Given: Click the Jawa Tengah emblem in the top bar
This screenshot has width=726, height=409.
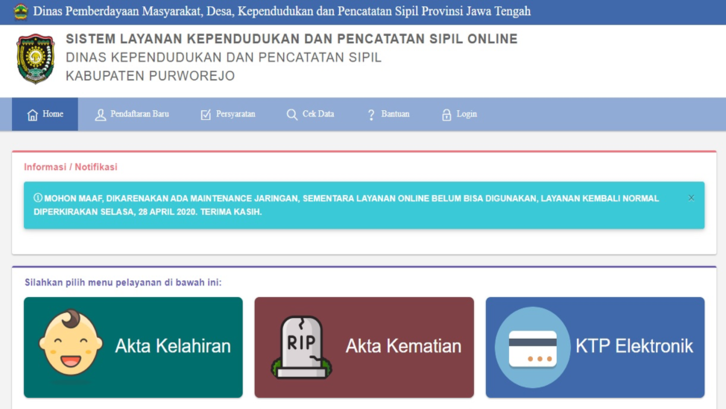Looking at the screenshot, I should point(20,12).
